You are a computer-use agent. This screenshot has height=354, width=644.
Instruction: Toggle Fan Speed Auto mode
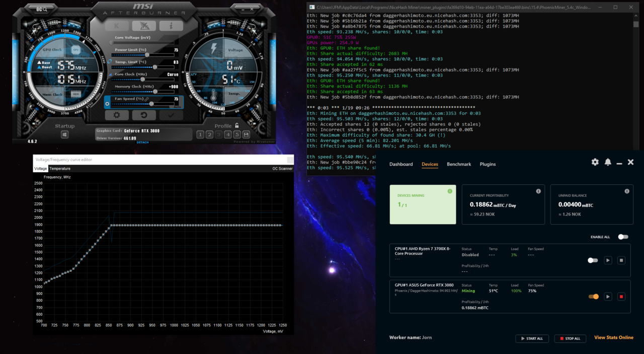coord(177,107)
